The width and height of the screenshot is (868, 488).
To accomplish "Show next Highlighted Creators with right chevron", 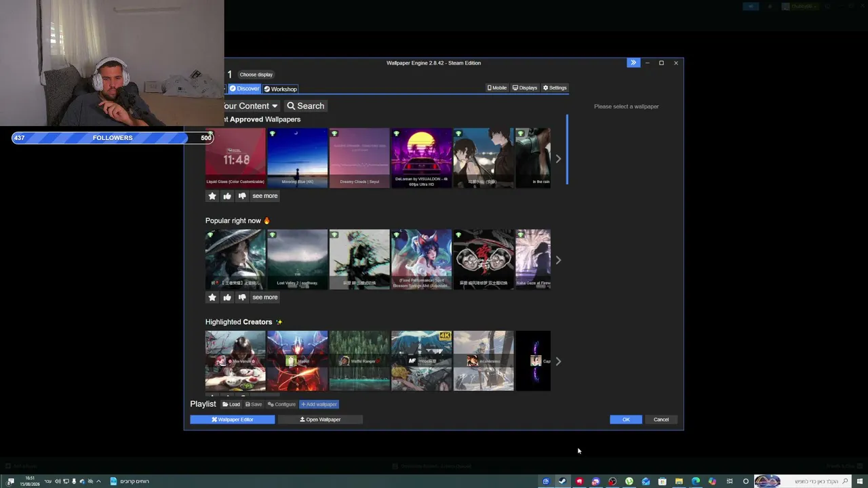I will coord(558,361).
